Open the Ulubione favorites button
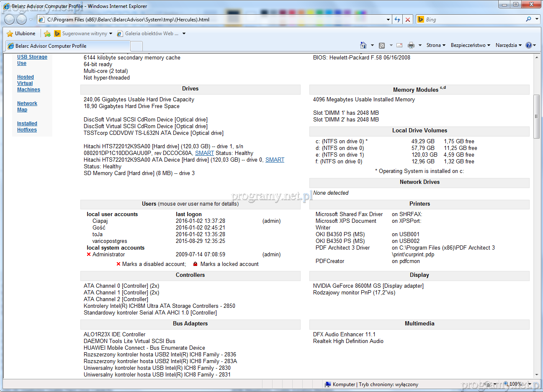The height and width of the screenshot is (392, 543). pyautogui.click(x=21, y=34)
